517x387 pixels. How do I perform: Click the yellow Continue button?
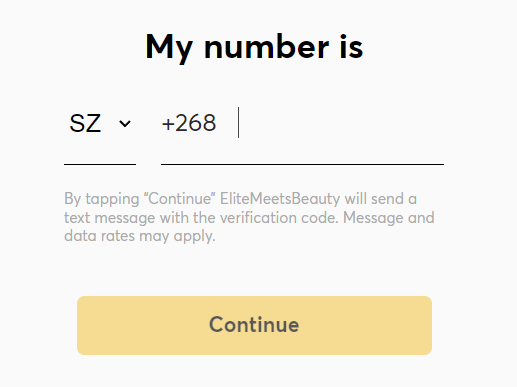[254, 325]
